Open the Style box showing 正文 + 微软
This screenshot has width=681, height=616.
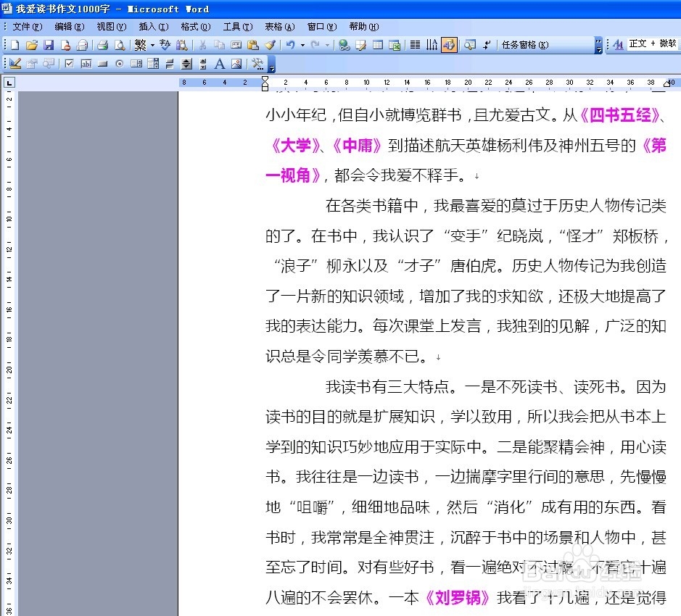[x=653, y=44]
